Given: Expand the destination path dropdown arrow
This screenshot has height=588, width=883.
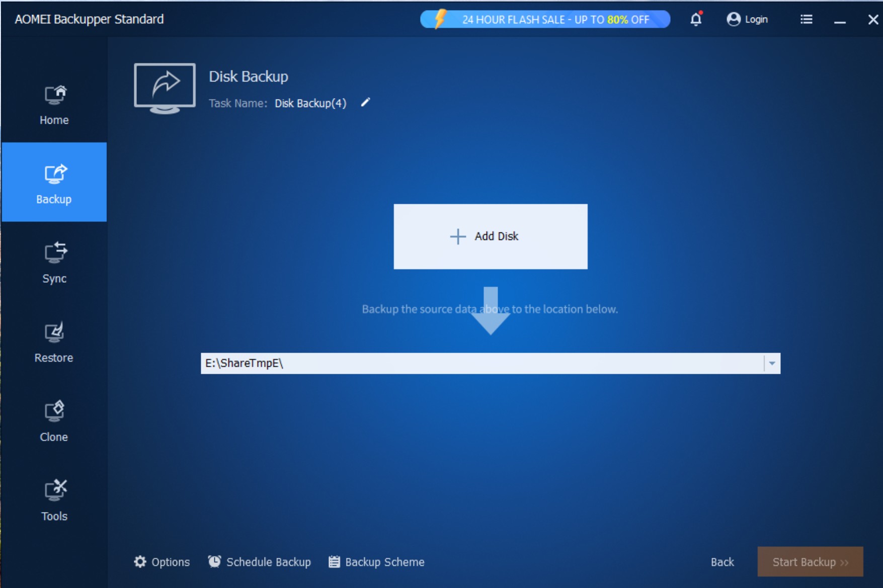Looking at the screenshot, I should (x=772, y=363).
